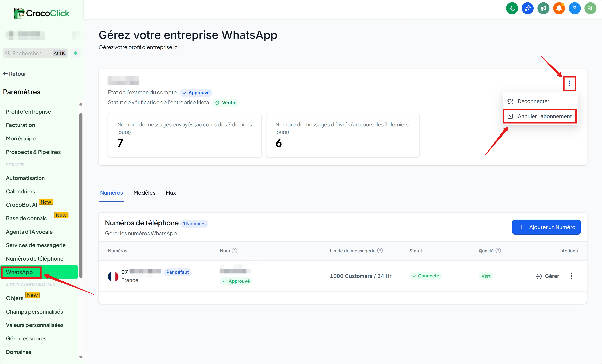Screen dimensions: 602x364
Task: Focus the Rechercher search field
Action: [x=35, y=53]
